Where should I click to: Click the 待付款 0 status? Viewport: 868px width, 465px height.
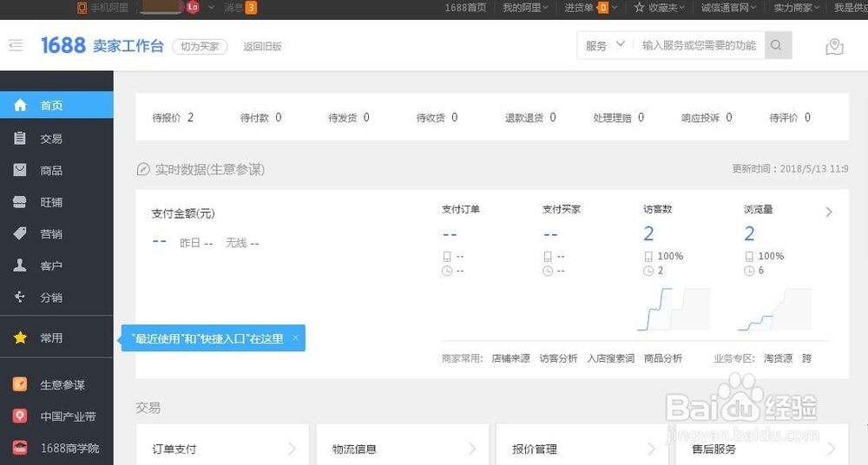(x=260, y=117)
